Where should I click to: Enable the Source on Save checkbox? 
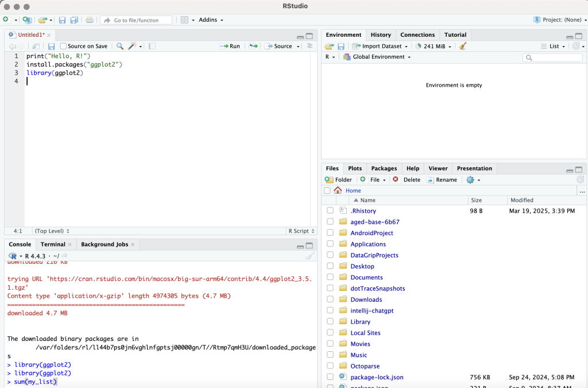(x=64, y=46)
